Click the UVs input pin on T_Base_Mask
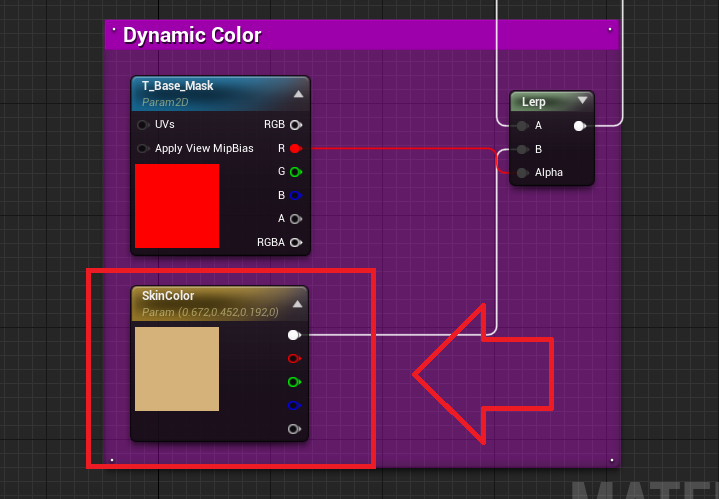 coord(144,125)
